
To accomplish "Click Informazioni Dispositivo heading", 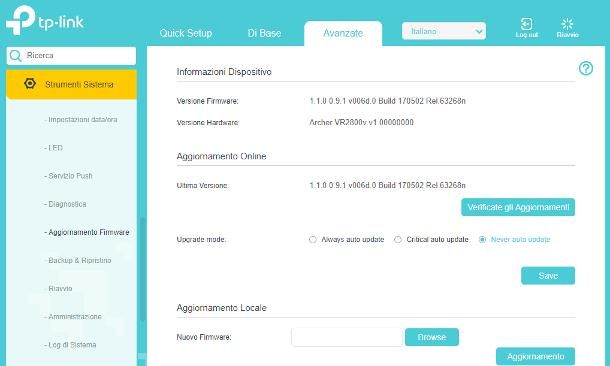I will click(224, 72).
